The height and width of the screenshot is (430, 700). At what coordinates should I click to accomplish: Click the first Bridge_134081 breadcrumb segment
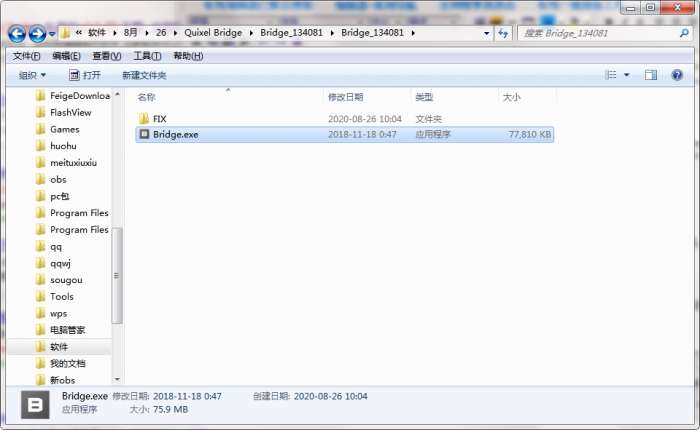[291, 33]
